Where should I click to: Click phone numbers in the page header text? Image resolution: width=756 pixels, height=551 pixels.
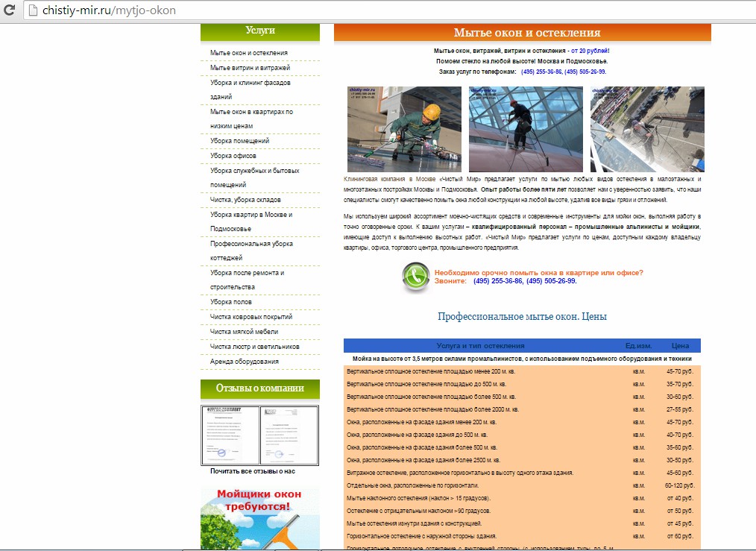[x=564, y=72]
